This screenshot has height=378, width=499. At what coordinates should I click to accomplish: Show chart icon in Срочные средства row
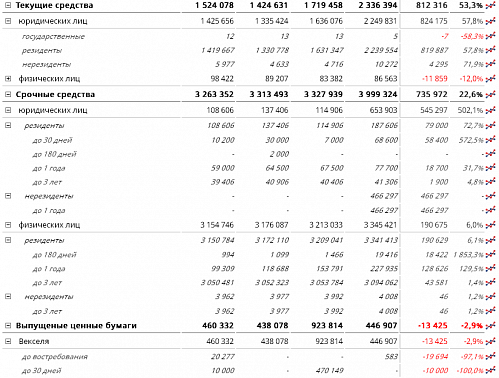click(x=490, y=94)
